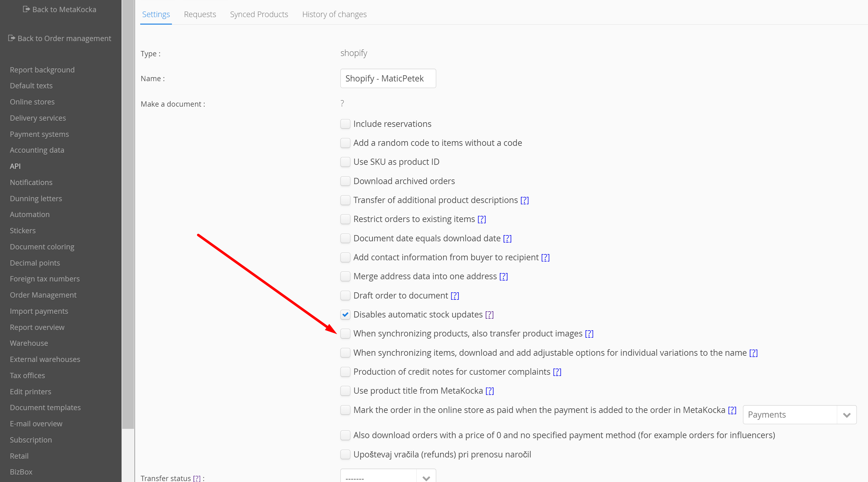Open the Payments dropdown
This screenshot has width=868, height=482.
pos(799,415)
